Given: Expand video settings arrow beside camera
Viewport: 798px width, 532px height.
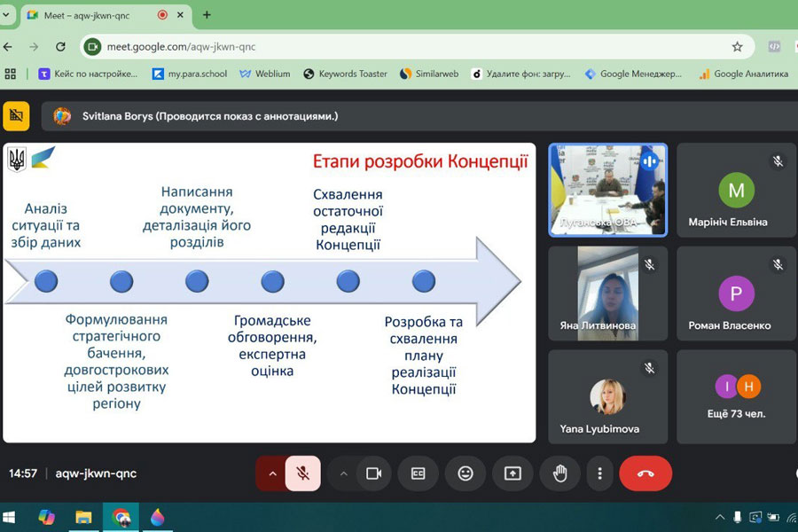Looking at the screenshot, I should (x=344, y=473).
